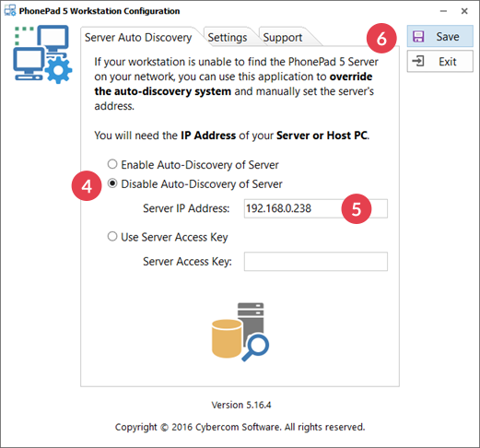Viewport: 480px width, 448px height.
Task: Click the 'Version 5.16.4' text
Action: click(x=241, y=405)
